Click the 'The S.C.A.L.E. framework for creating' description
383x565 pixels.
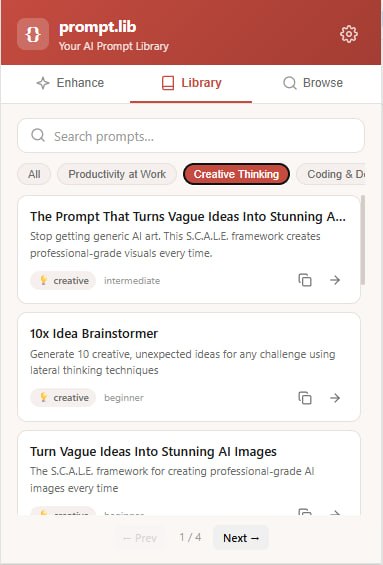[172, 480]
